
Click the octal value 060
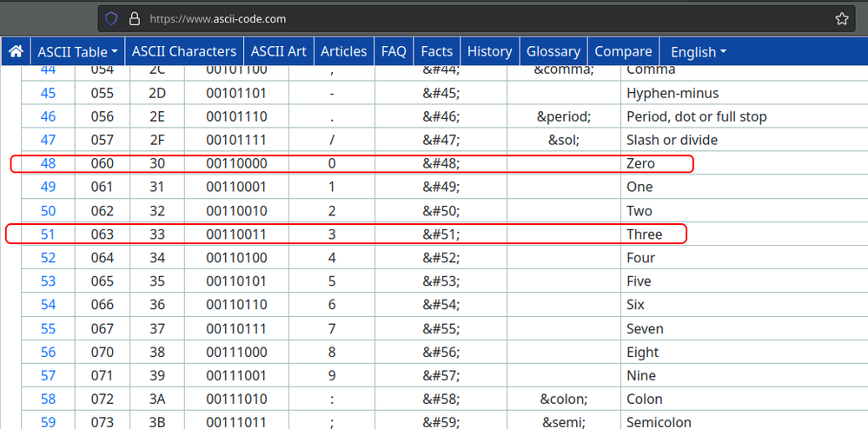coord(103,163)
